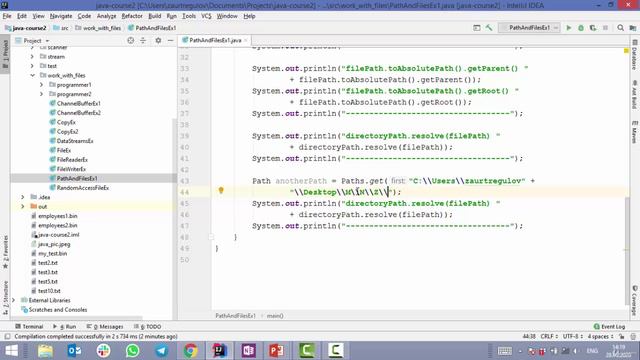The image size is (640, 360).
Task: Click main() in editor breadcrumb
Action: coord(275,316)
